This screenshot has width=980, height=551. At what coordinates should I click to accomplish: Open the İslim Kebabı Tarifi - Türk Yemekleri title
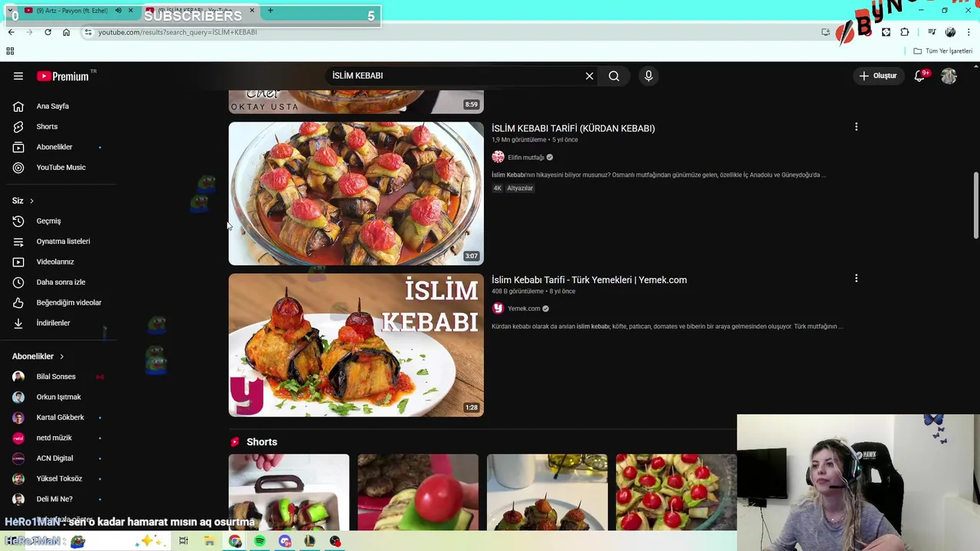coord(589,280)
